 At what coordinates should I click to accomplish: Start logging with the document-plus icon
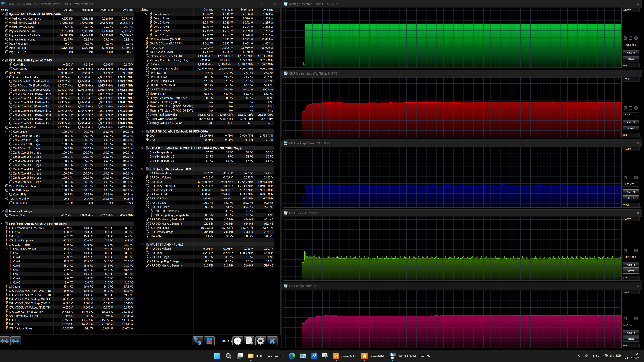[249, 341]
